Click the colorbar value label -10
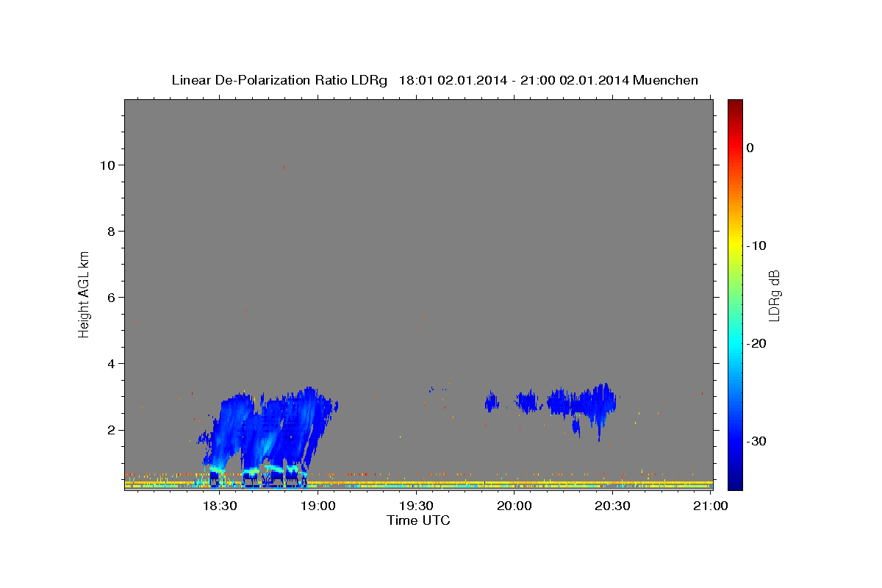Viewport: 882px width, 588px height. pyautogui.click(x=756, y=245)
